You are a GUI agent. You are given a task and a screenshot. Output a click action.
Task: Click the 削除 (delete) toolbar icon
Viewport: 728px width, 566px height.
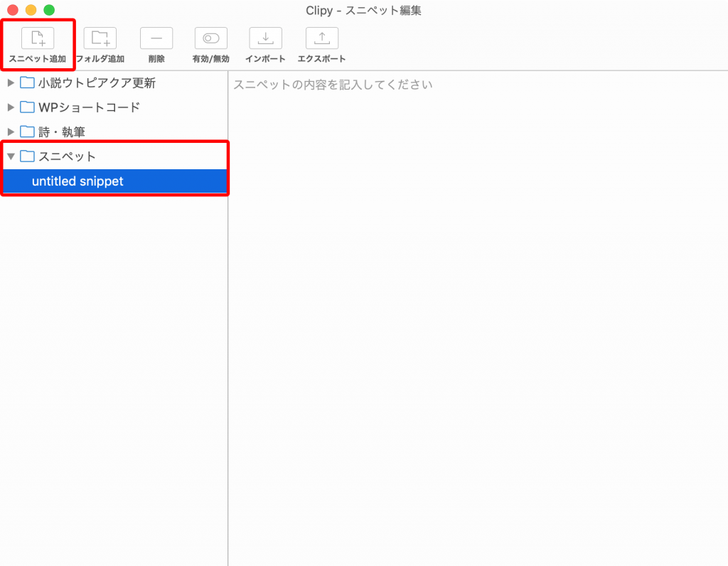[156, 38]
